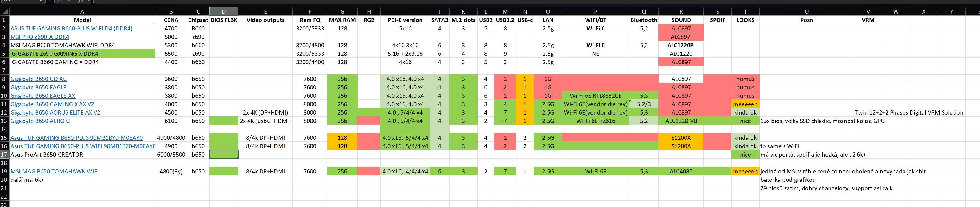This screenshot has width=980, height=207.
Task: Select row 13 header
Action: (x=4, y=121)
